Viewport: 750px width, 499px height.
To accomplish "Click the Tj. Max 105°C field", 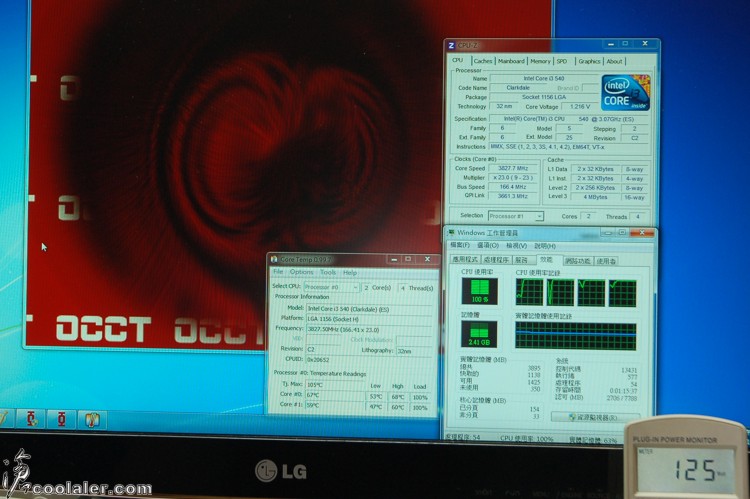I will tap(335, 385).
